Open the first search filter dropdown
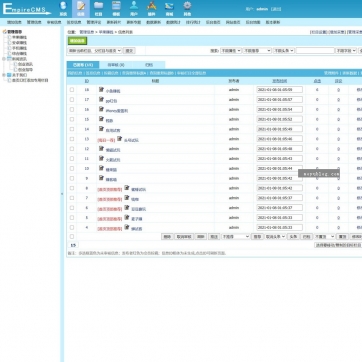362x362 pixels. [x=231, y=51]
